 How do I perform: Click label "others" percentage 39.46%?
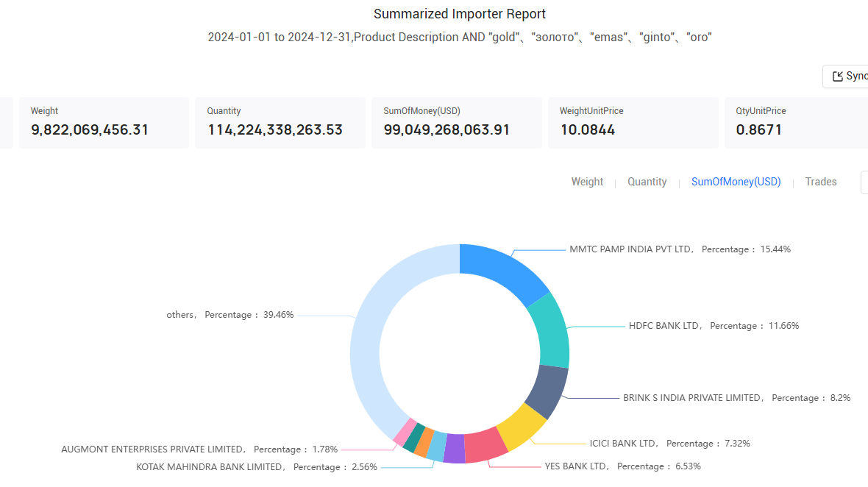click(230, 315)
